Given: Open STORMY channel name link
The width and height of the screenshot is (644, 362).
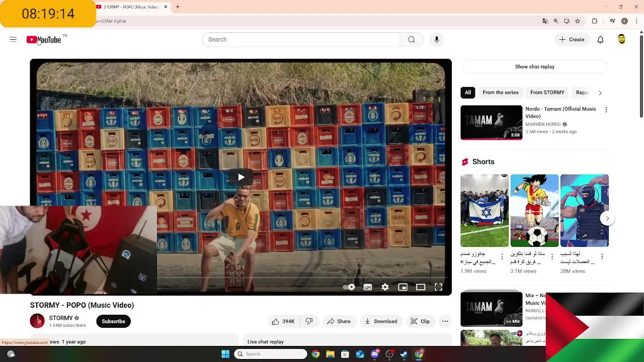Looking at the screenshot, I should click(61, 318).
